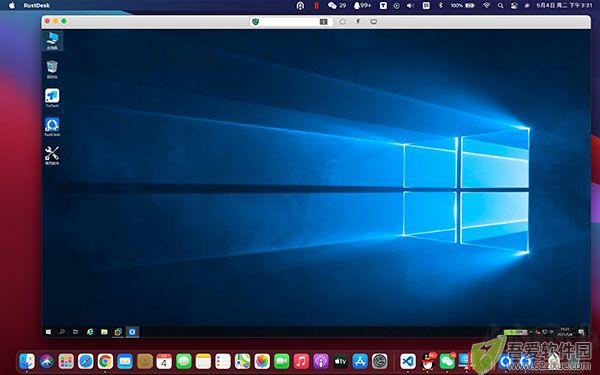Image resolution: width=600 pixels, height=375 pixels.
Task: Open Windows taskbar search
Action: [62, 332]
